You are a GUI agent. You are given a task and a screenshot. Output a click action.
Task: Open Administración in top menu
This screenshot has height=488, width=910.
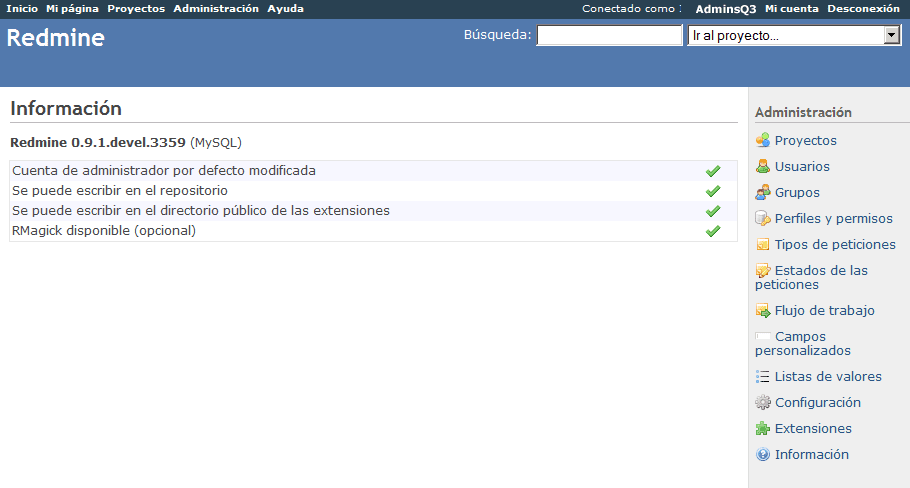(x=216, y=9)
